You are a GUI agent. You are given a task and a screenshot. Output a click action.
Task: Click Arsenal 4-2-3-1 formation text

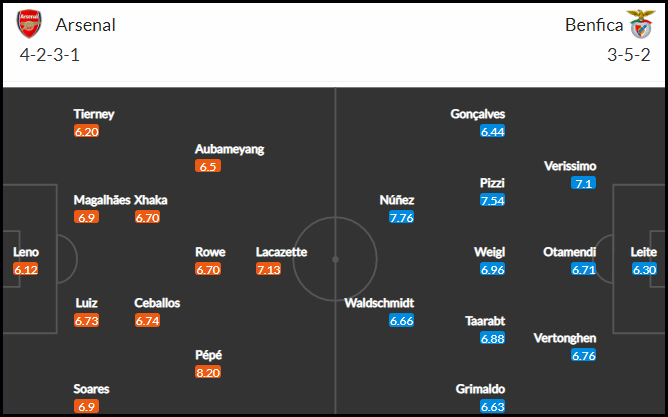point(50,55)
